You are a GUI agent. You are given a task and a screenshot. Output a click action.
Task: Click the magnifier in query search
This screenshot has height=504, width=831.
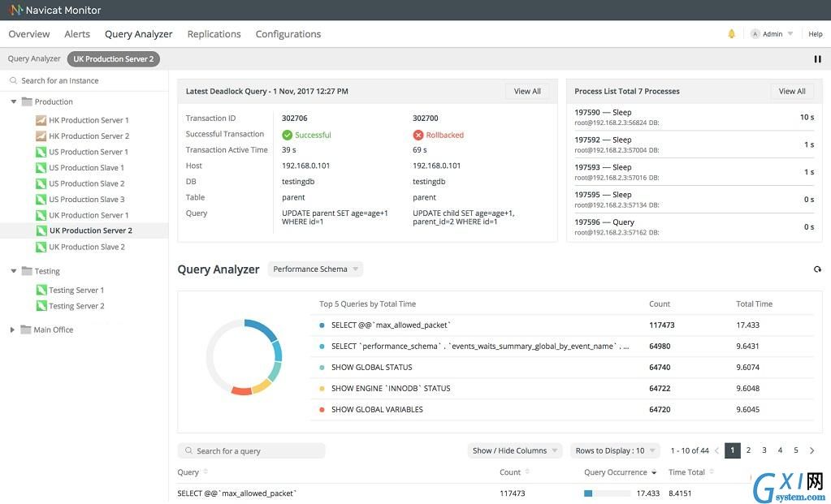click(x=188, y=450)
